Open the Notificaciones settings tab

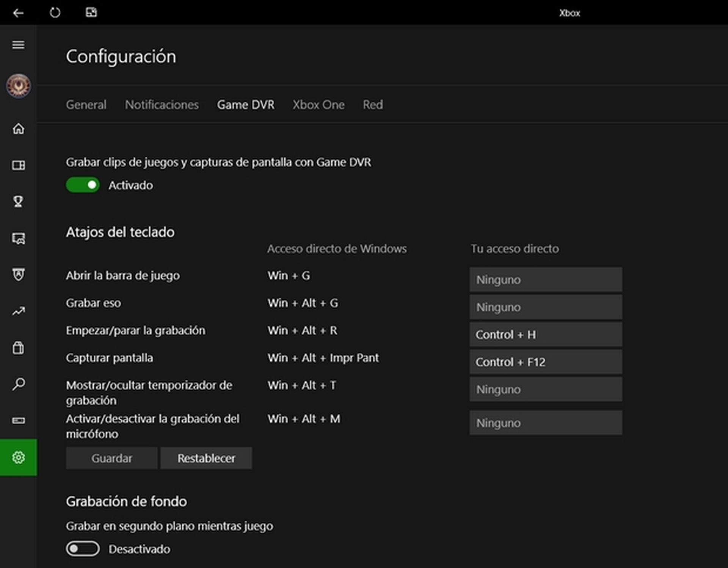pos(162,105)
